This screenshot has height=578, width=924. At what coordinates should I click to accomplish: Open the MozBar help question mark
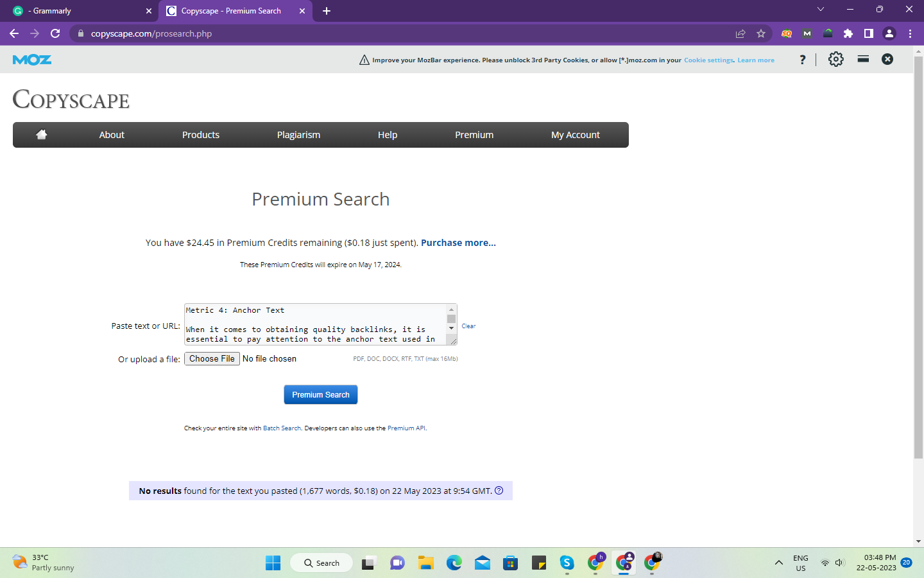tap(802, 60)
